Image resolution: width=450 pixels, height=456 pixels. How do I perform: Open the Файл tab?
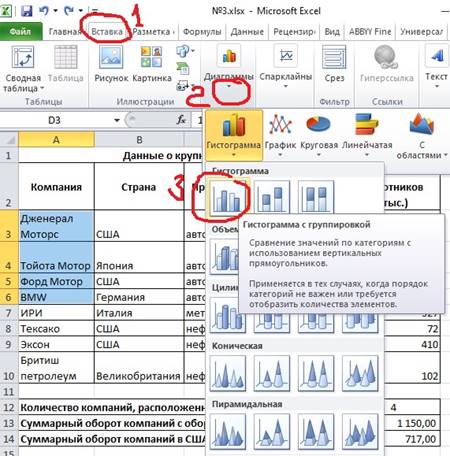[21, 32]
